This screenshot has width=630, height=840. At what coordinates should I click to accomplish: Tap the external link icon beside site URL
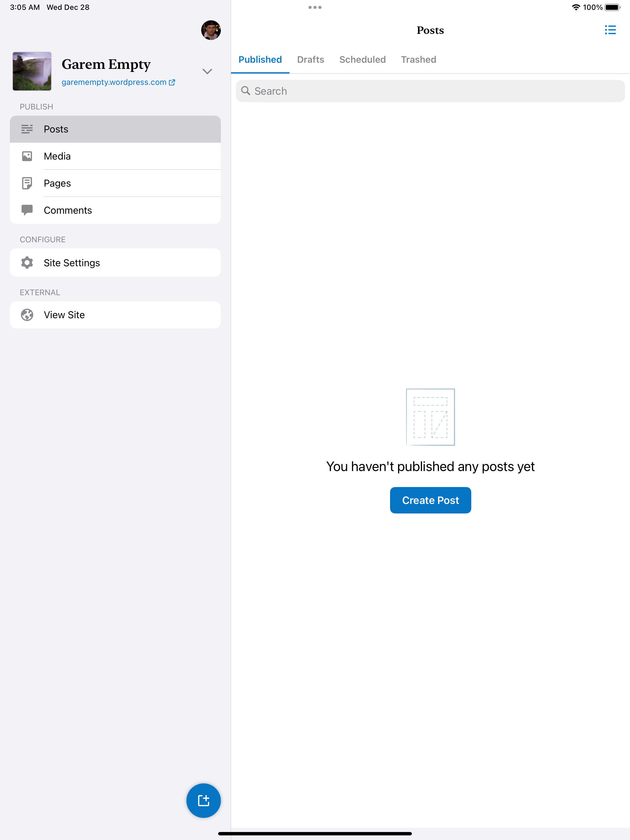[172, 82]
